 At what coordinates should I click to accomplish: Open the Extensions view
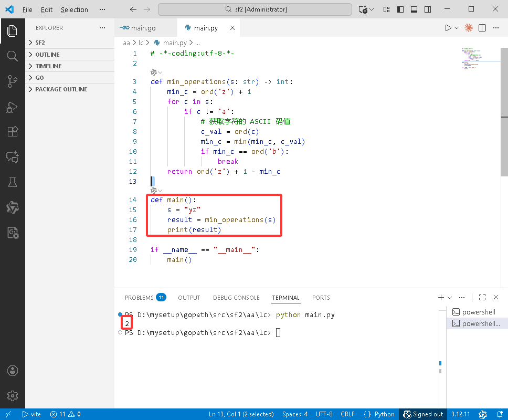(12, 132)
